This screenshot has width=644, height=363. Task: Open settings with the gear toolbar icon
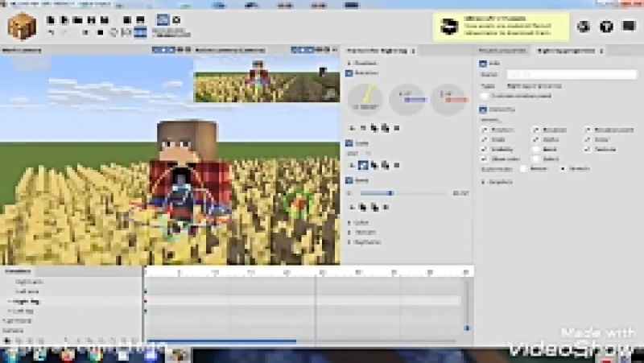(176, 19)
